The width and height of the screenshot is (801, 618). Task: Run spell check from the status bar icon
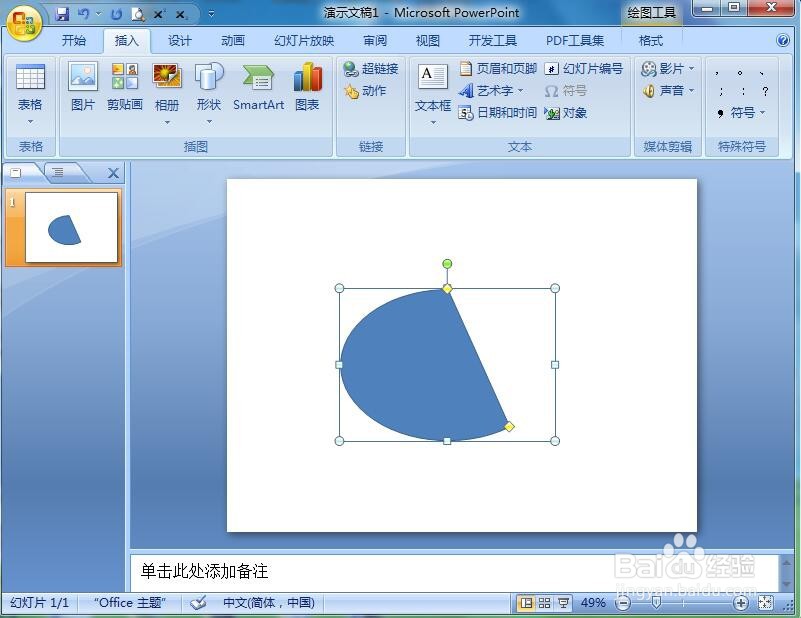coord(198,603)
